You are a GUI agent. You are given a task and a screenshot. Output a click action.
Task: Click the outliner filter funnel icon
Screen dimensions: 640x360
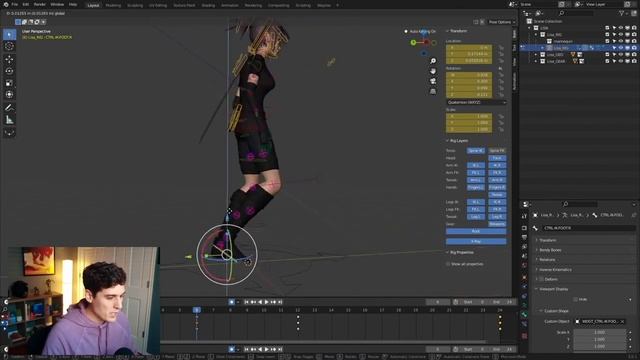coord(622,13)
